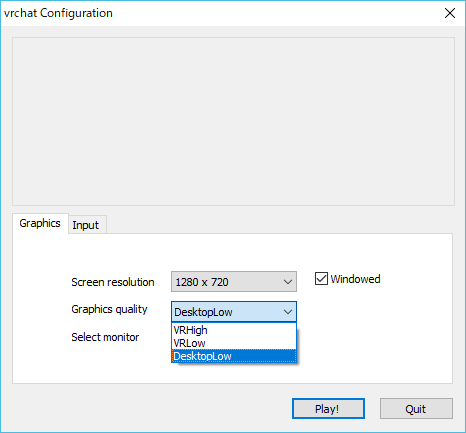
Task: Click the vrchat Configuration title bar text
Action: coord(58,13)
